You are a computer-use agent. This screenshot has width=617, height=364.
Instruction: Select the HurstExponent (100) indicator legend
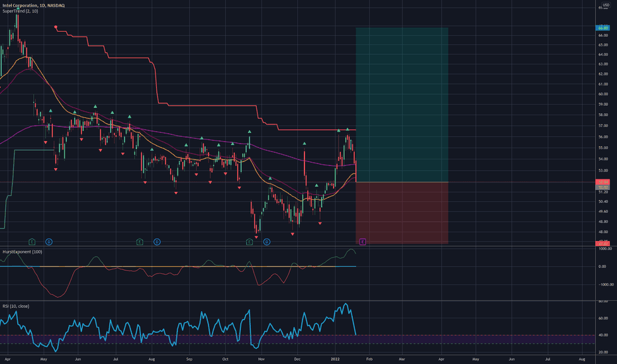coord(23,252)
